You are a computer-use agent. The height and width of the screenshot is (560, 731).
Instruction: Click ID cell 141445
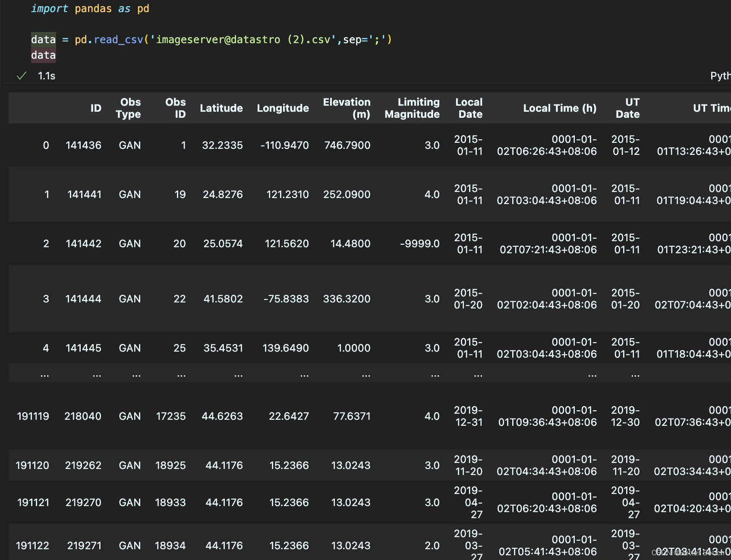(83, 348)
